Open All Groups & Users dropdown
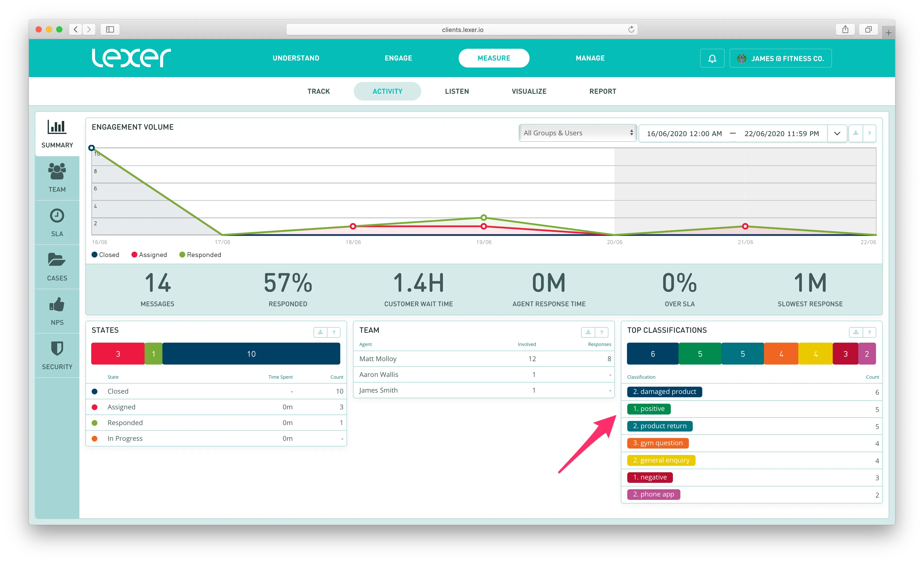Image resolution: width=924 pixels, height=563 pixels. tap(577, 133)
